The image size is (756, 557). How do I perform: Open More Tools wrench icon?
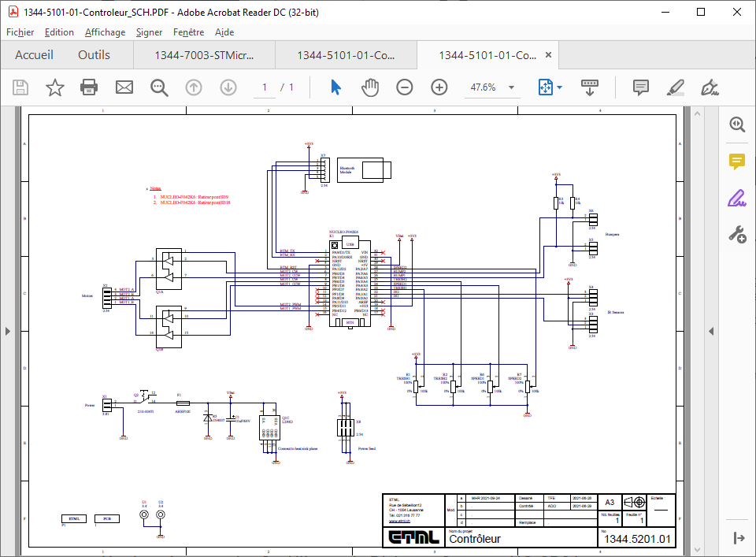(737, 235)
